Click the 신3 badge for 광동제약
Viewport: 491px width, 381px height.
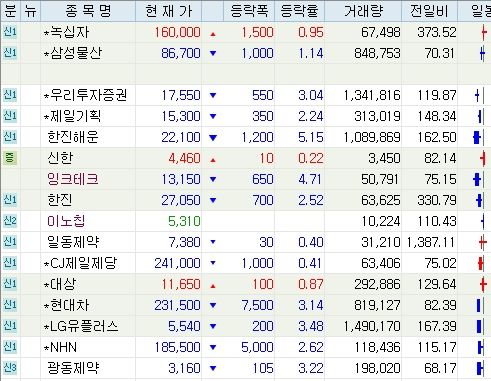[10, 368]
